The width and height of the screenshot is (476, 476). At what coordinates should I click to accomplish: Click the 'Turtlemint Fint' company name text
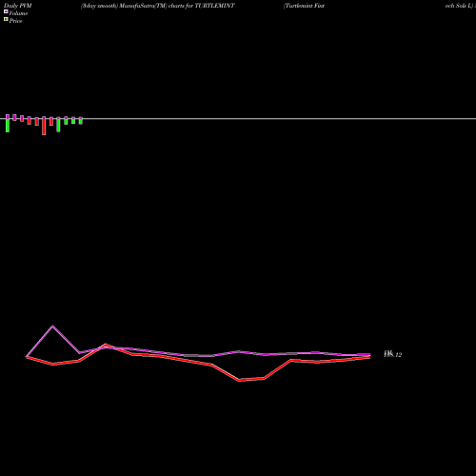[x=304, y=6]
